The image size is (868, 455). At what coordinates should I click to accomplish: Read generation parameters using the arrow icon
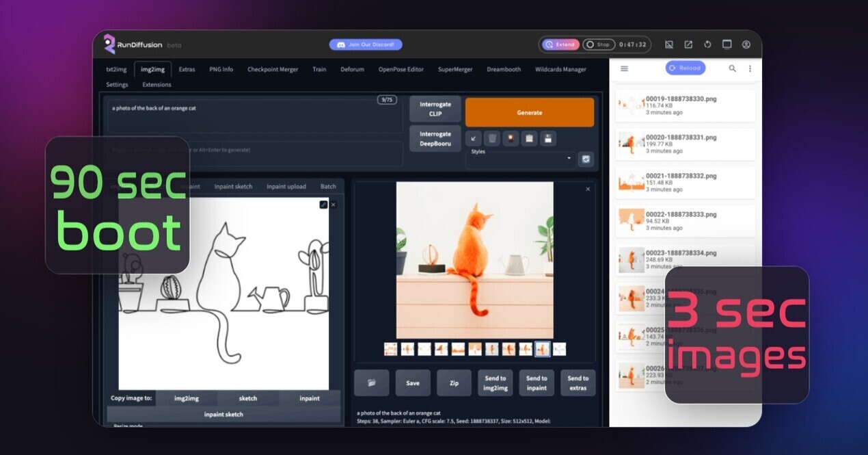(474, 138)
